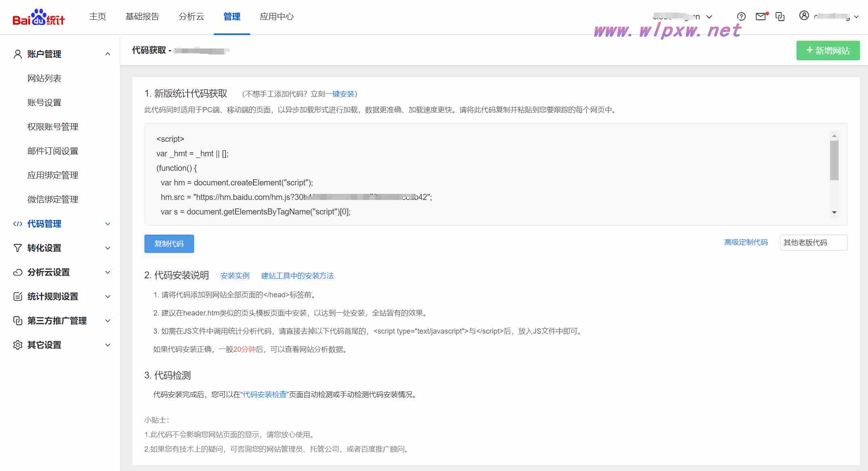Click the copy windows icon in header
The width and height of the screenshot is (868, 471).
point(780,17)
